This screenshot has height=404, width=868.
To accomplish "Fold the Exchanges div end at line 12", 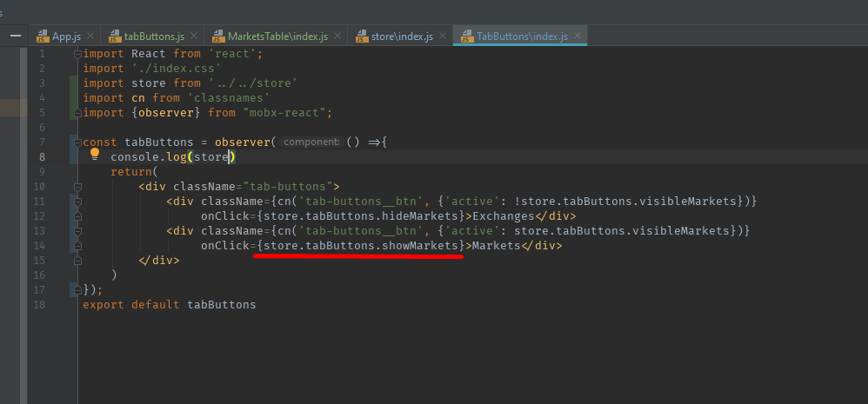I will 78,216.
